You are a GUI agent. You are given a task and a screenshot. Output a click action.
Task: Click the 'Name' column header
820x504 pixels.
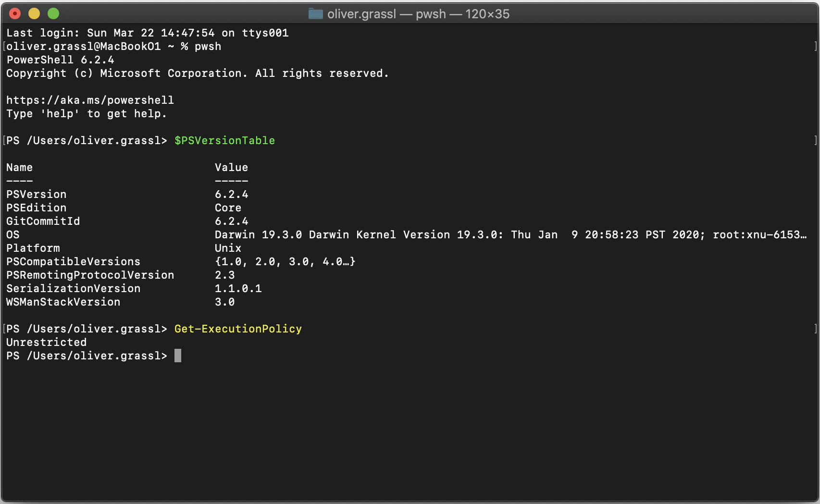point(19,168)
